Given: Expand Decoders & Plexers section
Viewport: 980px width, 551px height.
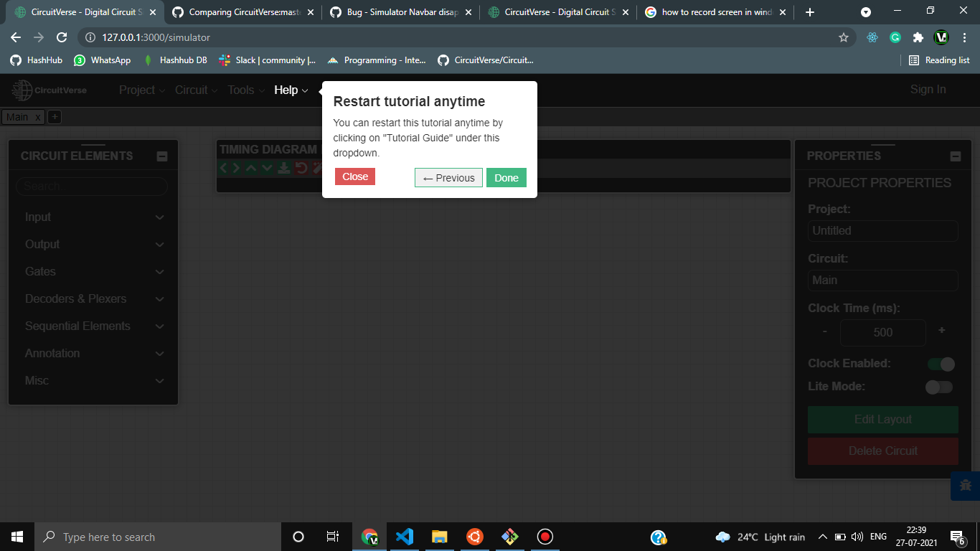Looking at the screenshot, I should (94, 299).
